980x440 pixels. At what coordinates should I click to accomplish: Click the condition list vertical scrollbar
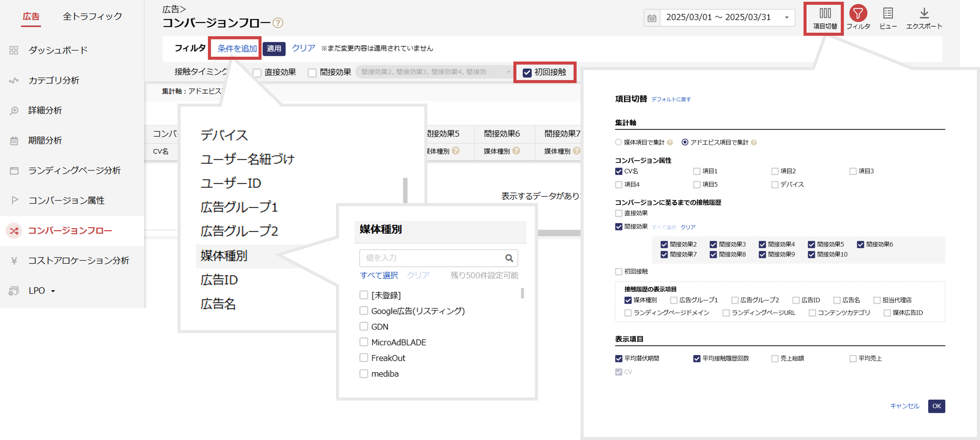tap(405, 190)
